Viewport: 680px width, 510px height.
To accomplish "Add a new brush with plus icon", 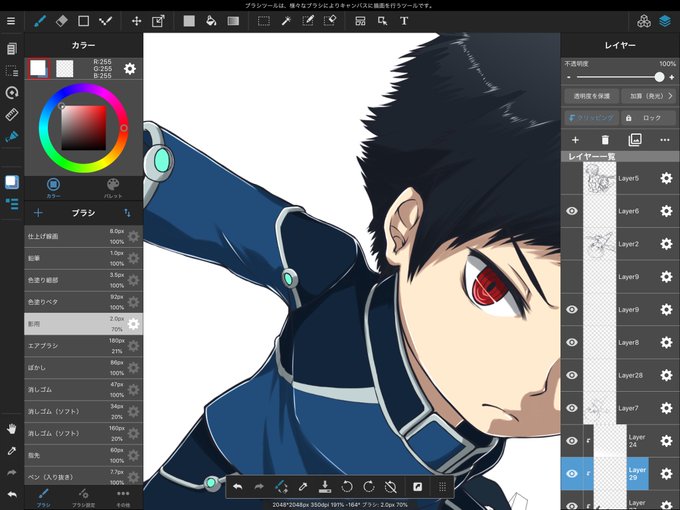I will pos(38,212).
